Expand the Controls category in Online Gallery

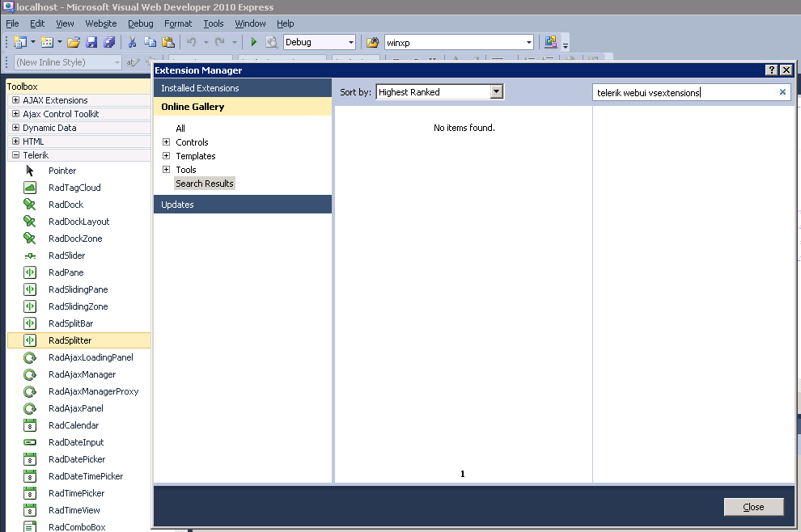click(x=166, y=142)
